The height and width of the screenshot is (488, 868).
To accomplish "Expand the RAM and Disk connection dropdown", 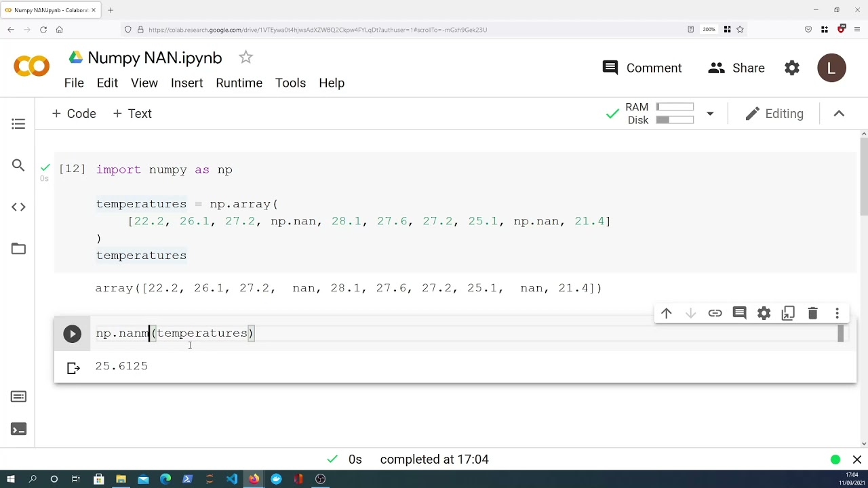I will (x=710, y=114).
